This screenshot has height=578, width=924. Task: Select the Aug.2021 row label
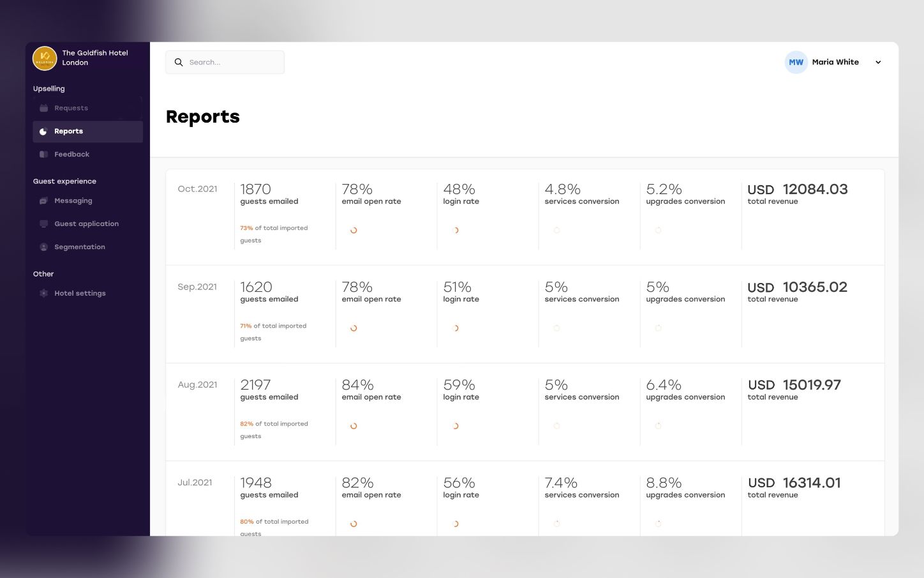click(x=197, y=384)
